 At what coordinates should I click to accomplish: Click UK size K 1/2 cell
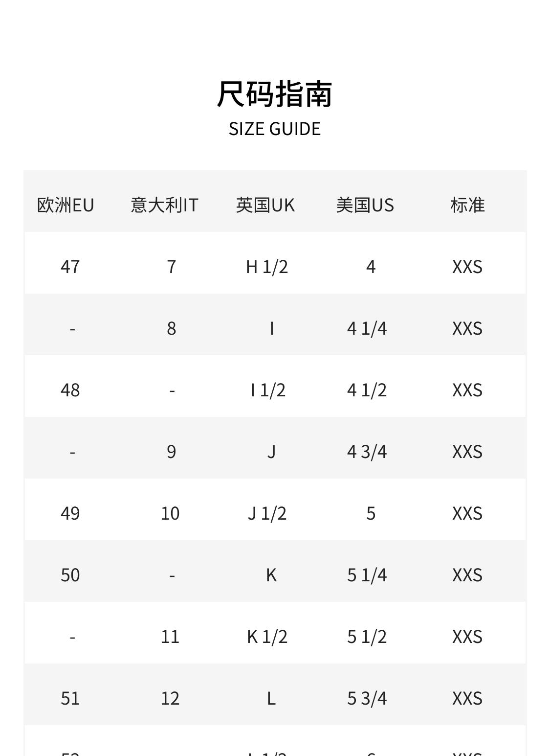click(267, 637)
